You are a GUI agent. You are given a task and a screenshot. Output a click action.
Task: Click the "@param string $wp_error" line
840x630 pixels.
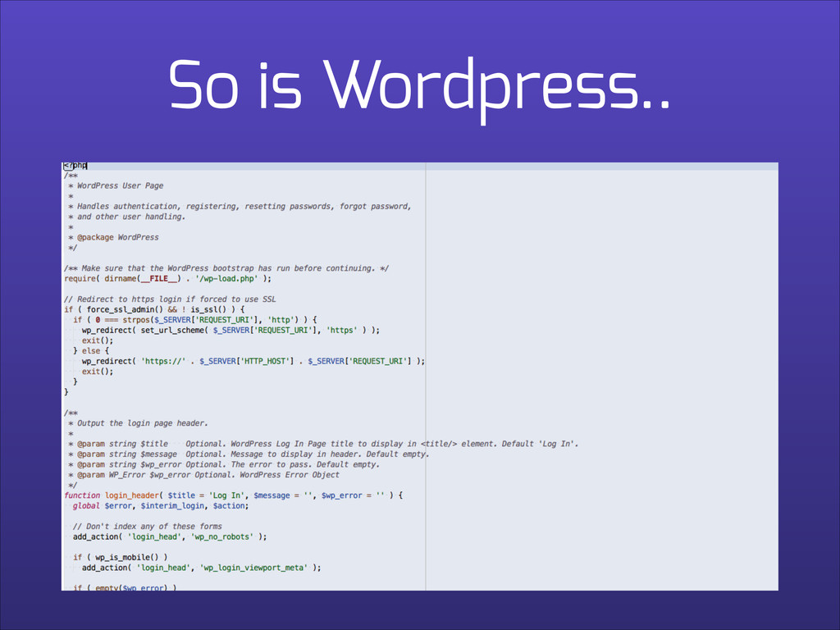click(x=224, y=464)
